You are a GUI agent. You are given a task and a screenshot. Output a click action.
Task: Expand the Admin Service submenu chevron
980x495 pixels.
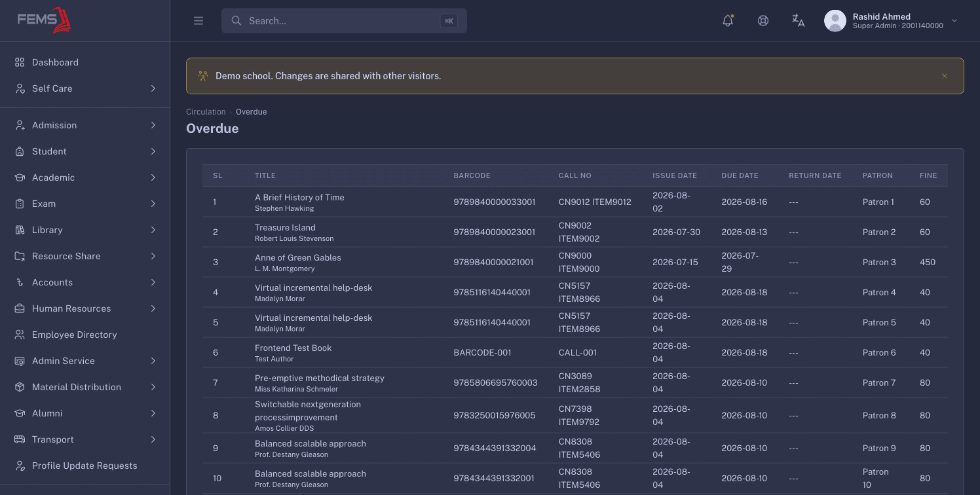click(x=153, y=361)
